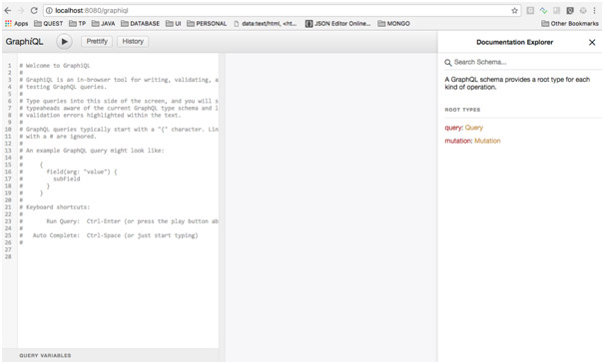Click the first extension icon after star
This screenshot has height=364, width=604.
(530, 11)
